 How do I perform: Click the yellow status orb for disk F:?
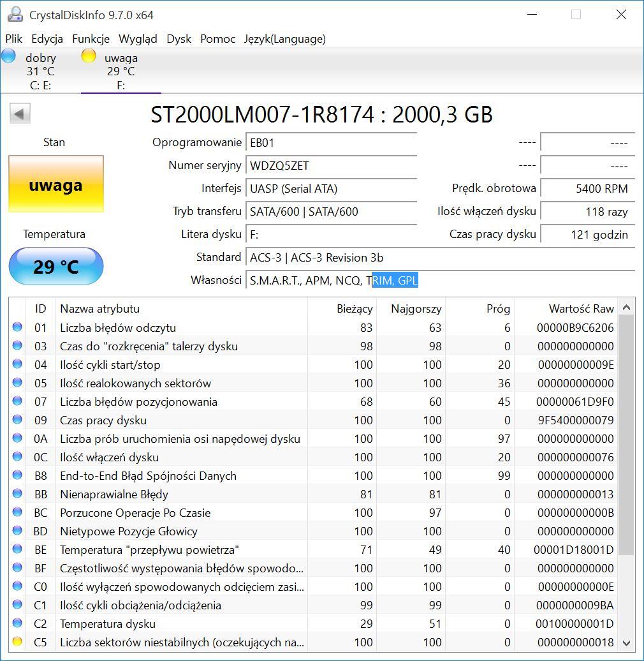tap(89, 56)
